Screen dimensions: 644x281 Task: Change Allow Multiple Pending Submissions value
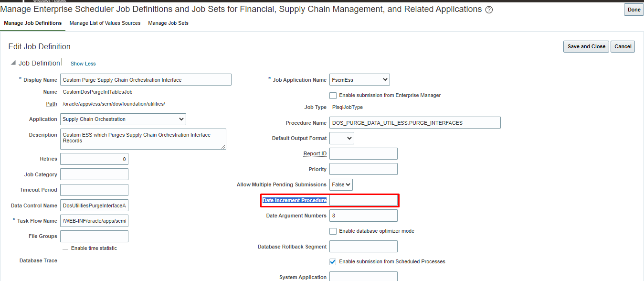(x=340, y=184)
